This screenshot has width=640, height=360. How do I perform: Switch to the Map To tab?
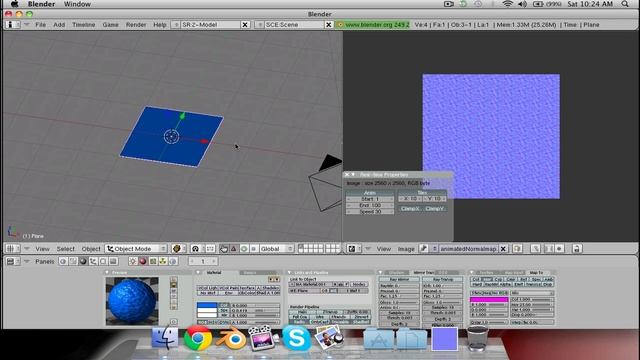[536, 273]
